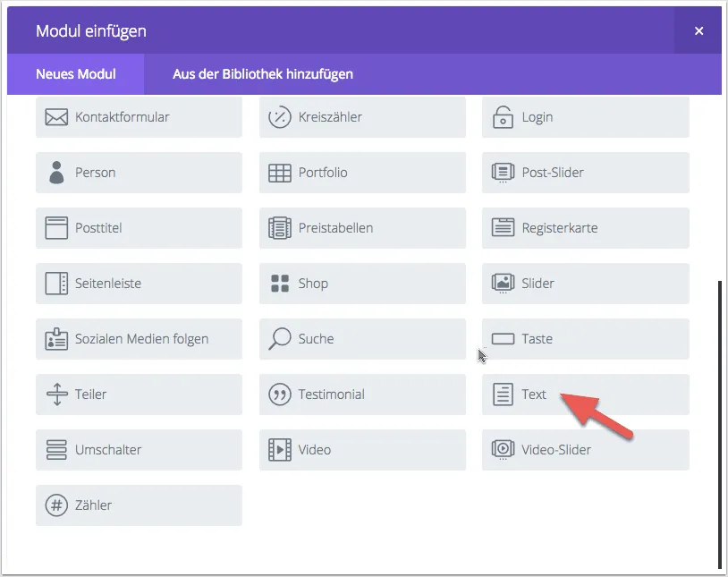
Task: Switch to the Neues Modul tab
Action: point(75,74)
